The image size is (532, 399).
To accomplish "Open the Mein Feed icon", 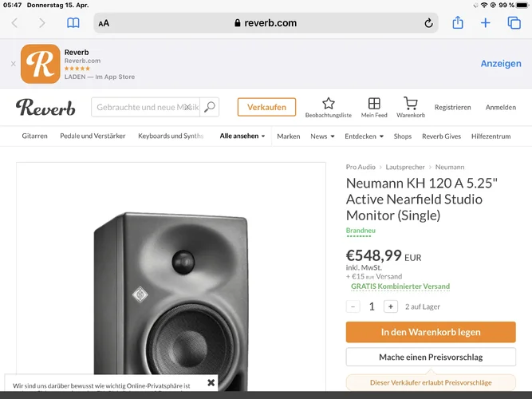I will pos(374,104).
